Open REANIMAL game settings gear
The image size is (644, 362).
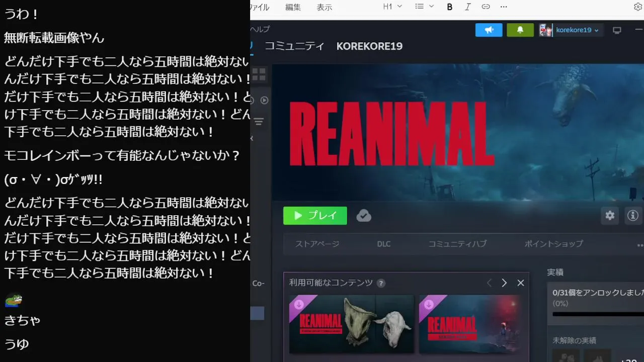click(x=610, y=216)
